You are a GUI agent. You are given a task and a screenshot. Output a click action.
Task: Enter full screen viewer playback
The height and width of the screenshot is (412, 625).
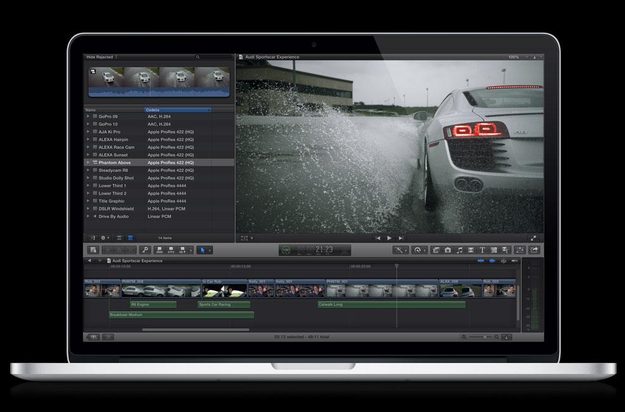[x=534, y=238]
